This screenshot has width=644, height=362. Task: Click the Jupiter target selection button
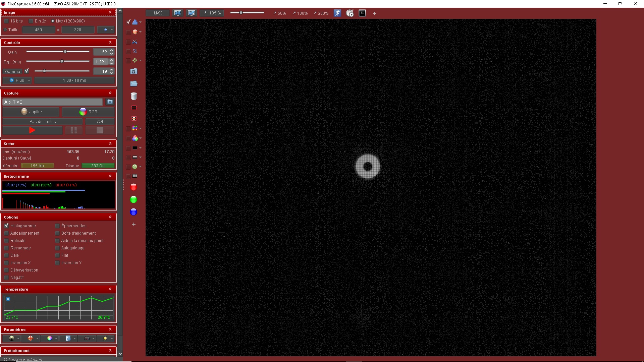(x=31, y=112)
